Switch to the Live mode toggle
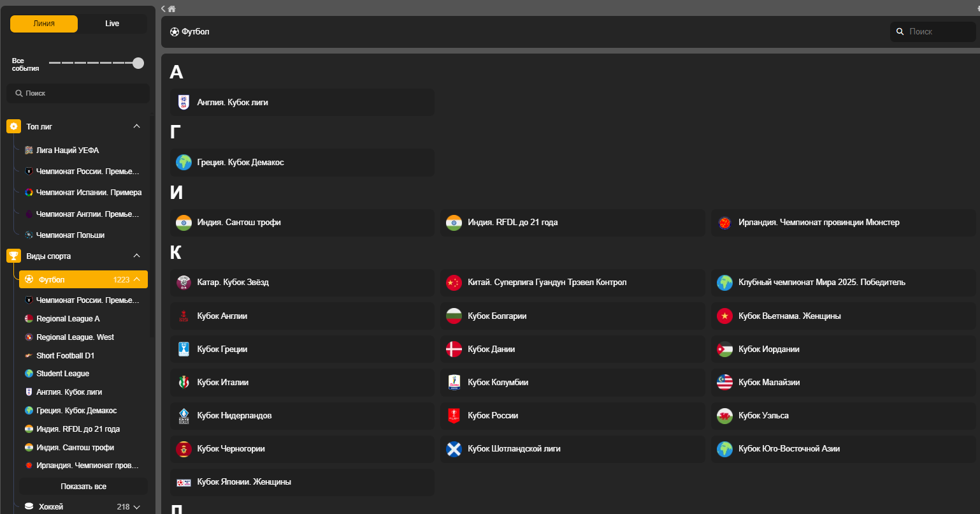This screenshot has height=514, width=980. (x=112, y=24)
